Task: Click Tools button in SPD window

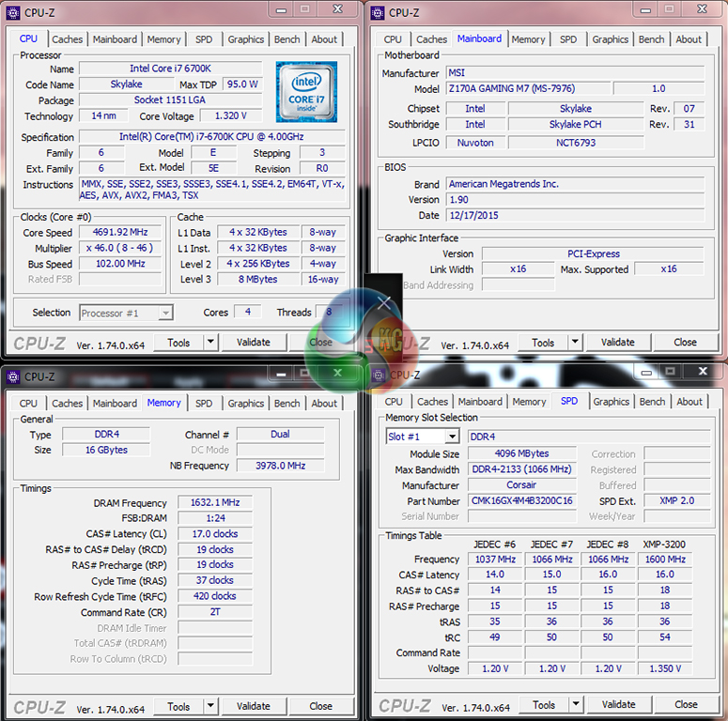Action: tap(544, 705)
